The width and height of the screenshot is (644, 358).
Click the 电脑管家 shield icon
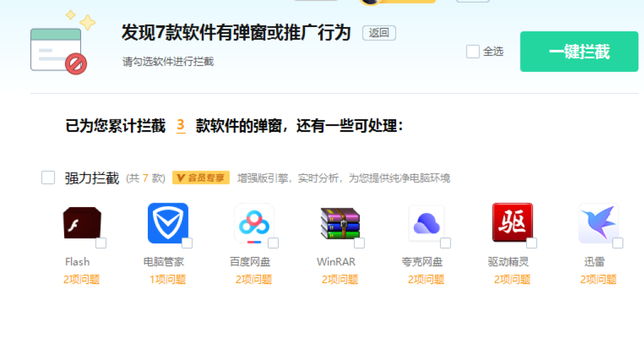tap(168, 223)
